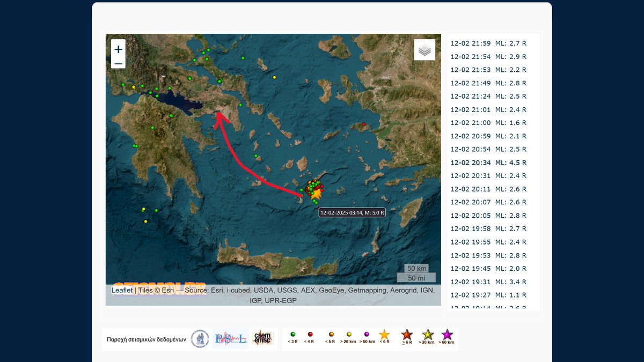644x362 pixels.
Task: Click the 'M: 5.0 R' event tooltip
Action: pos(352,212)
